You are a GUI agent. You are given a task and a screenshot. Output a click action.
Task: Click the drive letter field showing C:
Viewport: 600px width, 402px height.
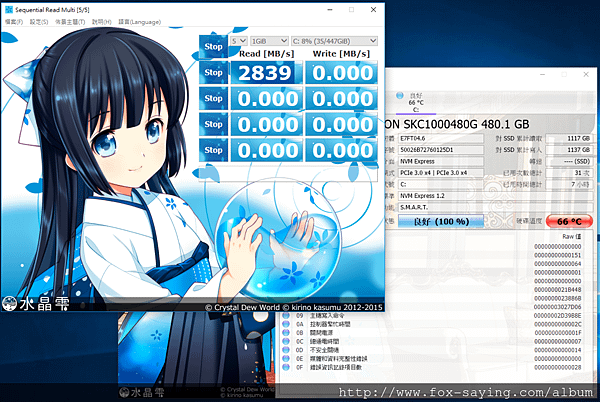pyautogui.click(x=441, y=184)
